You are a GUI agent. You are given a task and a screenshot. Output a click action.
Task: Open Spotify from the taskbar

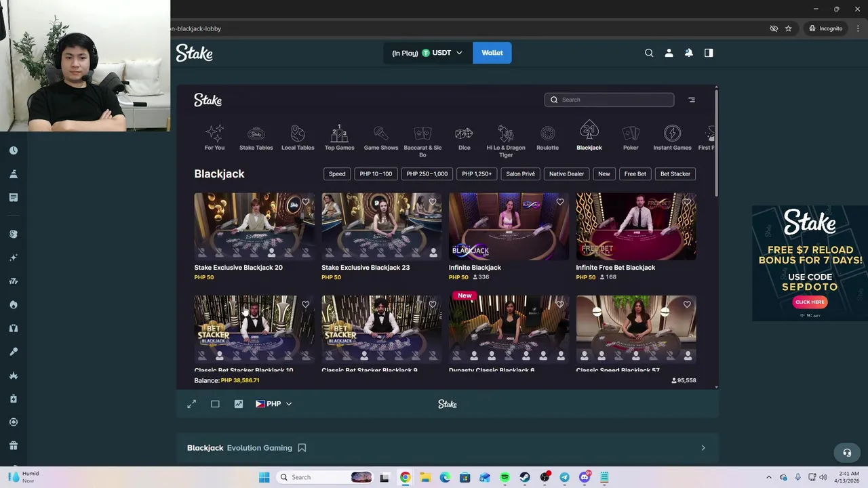tap(505, 477)
